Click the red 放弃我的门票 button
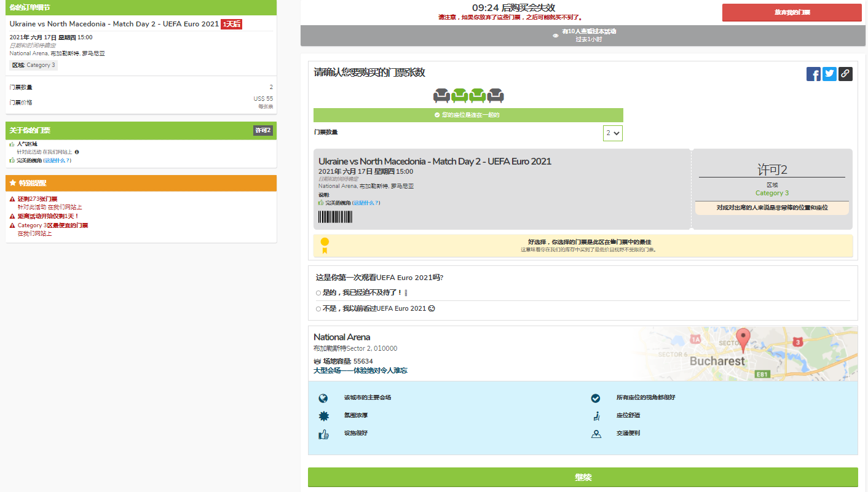 click(x=792, y=13)
